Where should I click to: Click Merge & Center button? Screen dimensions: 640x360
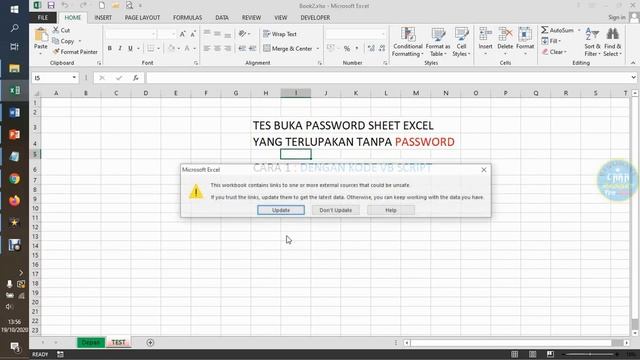tap(288, 49)
